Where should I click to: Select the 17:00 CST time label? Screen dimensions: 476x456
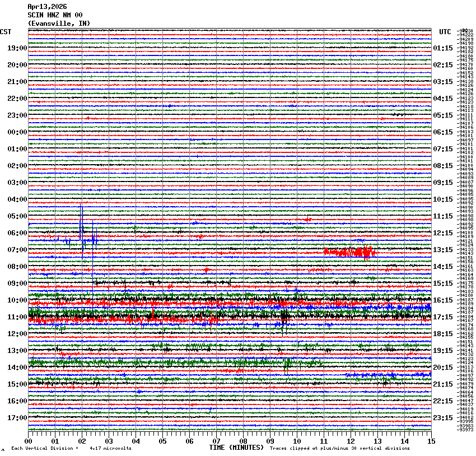pyautogui.click(x=17, y=418)
